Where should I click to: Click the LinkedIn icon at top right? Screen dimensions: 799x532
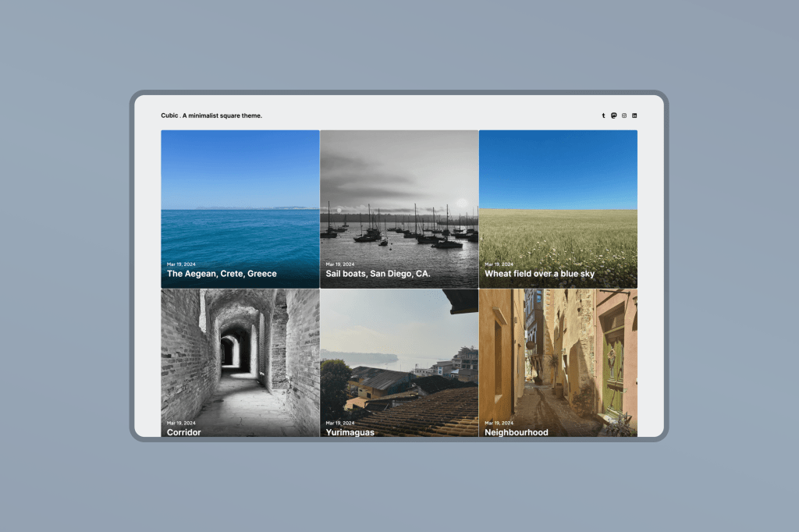pyautogui.click(x=634, y=115)
